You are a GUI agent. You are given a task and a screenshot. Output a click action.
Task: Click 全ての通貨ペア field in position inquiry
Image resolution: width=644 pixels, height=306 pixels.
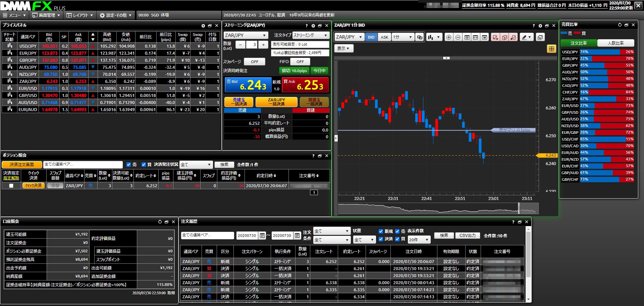coord(83,165)
